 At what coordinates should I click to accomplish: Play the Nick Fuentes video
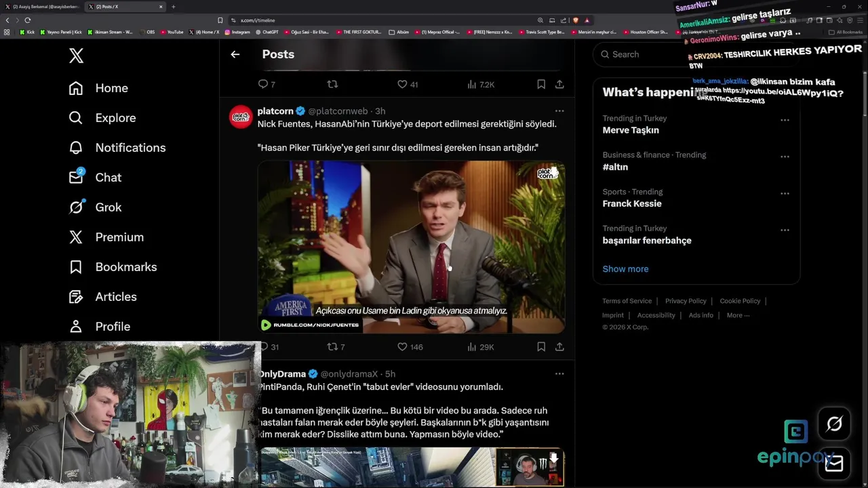[411, 247]
